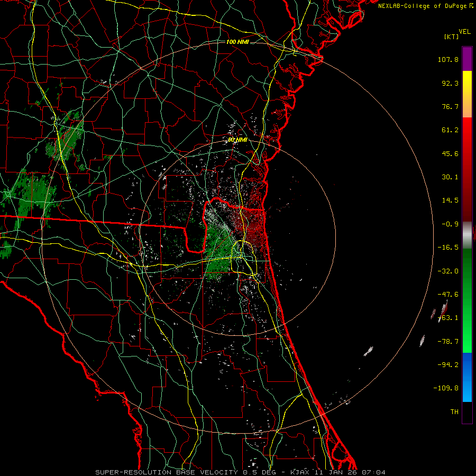Screen dimensions: 476x476
Task: Click the 107.8 velocity scale value
Action: click(x=448, y=59)
